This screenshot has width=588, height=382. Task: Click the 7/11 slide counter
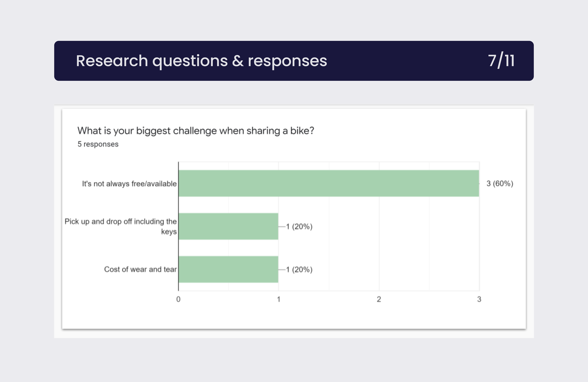501,61
